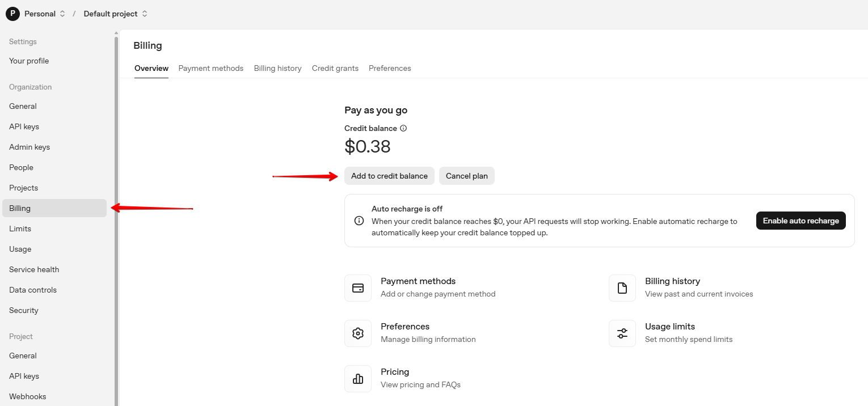Viewport: 868px width, 406px height.
Task: Expand the Personal organization switcher
Action: click(62, 14)
